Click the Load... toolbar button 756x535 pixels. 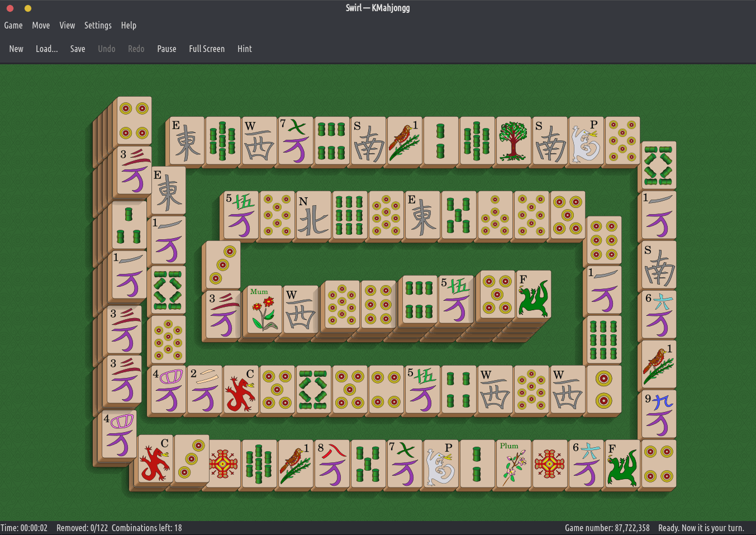[x=46, y=49]
